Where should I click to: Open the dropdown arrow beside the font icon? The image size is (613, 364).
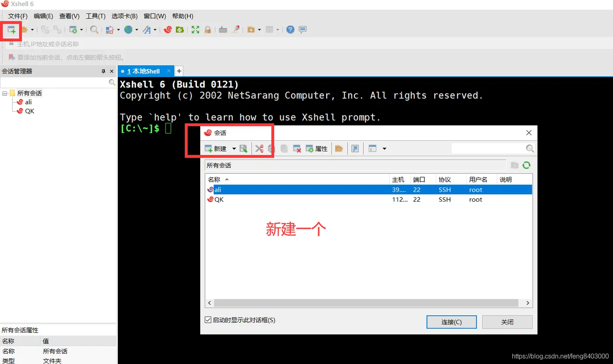155,30
